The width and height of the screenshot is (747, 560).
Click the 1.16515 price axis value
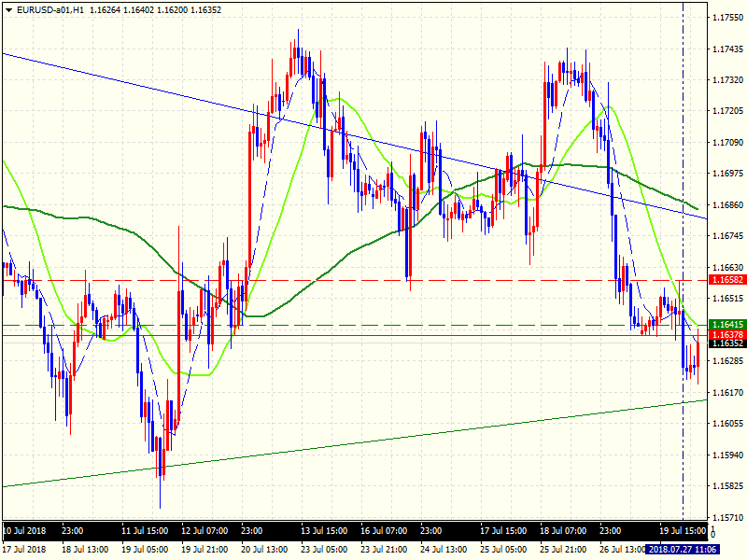point(727,298)
